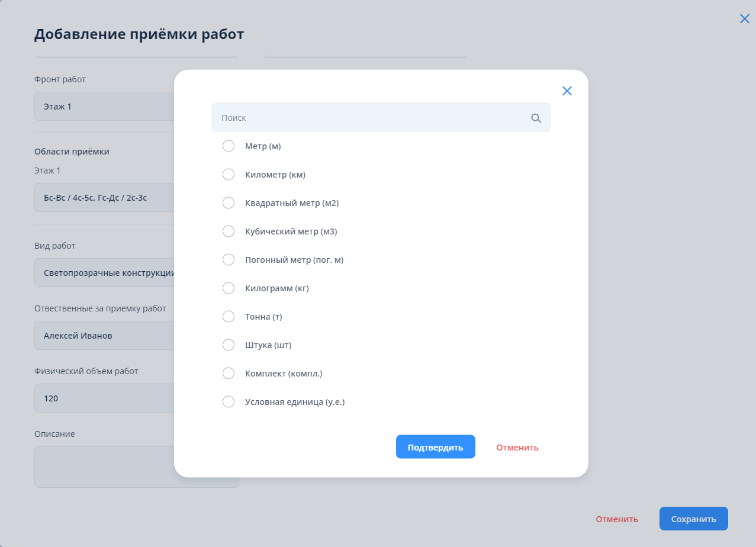Click Отменить in the unit dialog

pyautogui.click(x=517, y=448)
